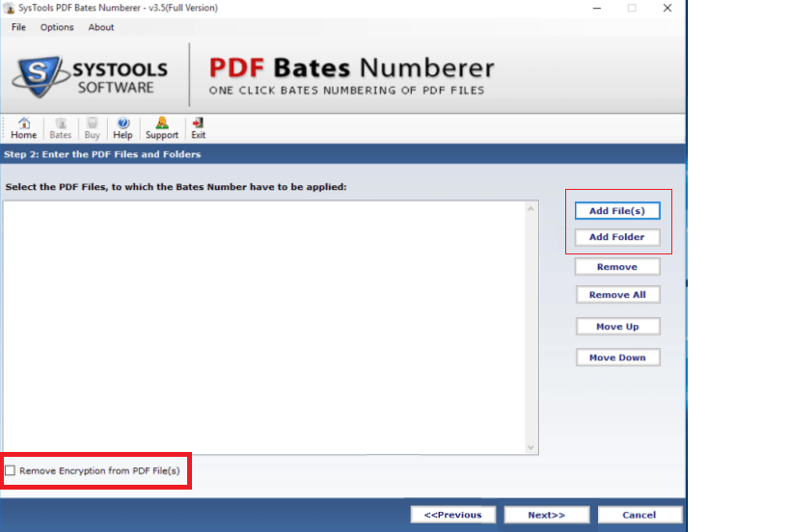790x532 pixels.
Task: Enable Remove Encryption from PDF File(s)
Action: (x=10, y=470)
